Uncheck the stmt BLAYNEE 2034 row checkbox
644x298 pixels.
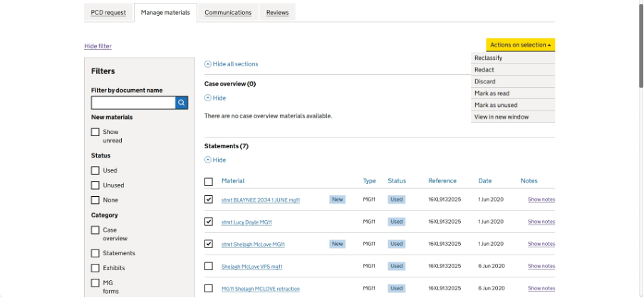click(209, 200)
